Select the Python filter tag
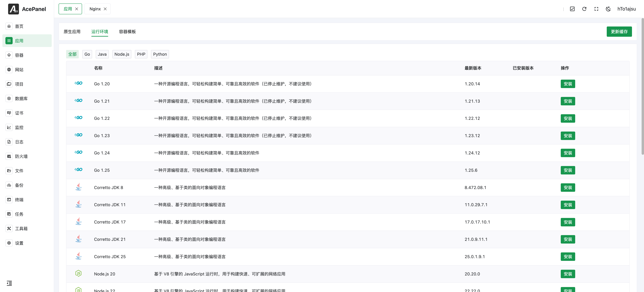Viewport: 644px width, 292px height. (160, 54)
